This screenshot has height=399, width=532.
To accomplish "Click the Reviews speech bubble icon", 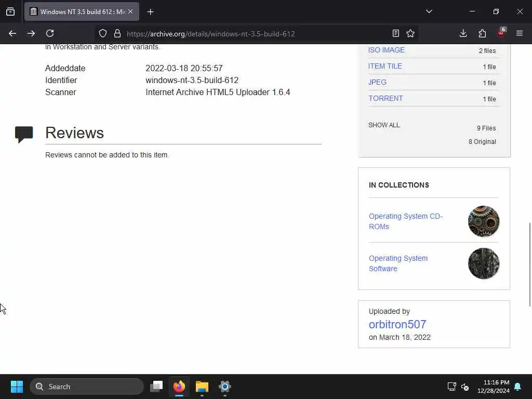I will [x=24, y=135].
